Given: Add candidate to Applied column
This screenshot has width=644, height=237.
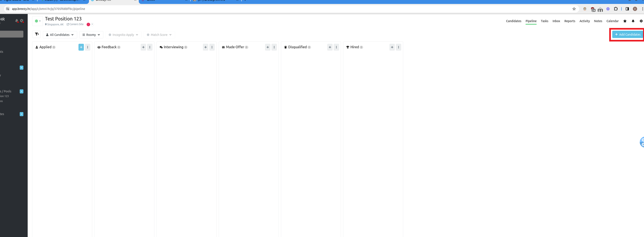Looking at the screenshot, I should tap(81, 47).
